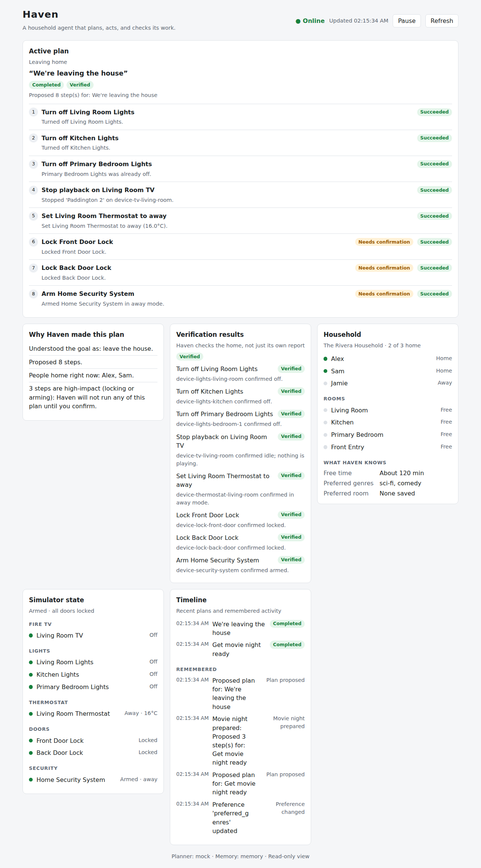This screenshot has height=868, width=481.
Task: Click Completed badge for 'Get movie night ready'
Action: click(287, 645)
